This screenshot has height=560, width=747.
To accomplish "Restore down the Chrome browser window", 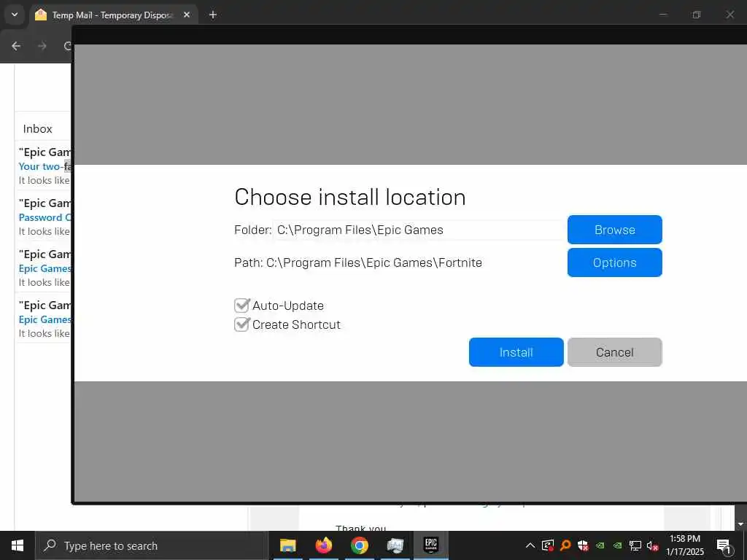I will pos(697,15).
